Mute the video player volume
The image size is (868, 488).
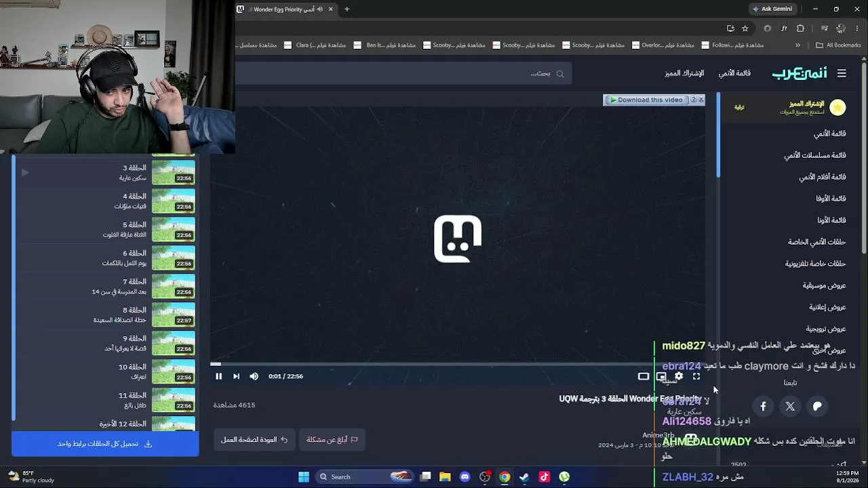[254, 376]
